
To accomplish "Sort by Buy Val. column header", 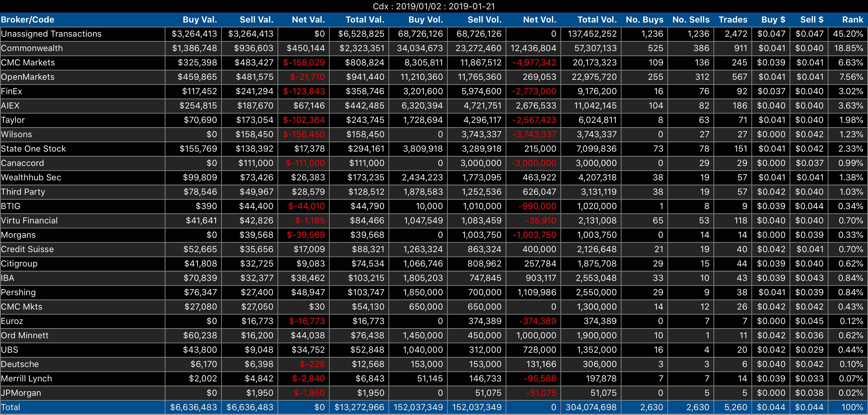I will 200,19.
